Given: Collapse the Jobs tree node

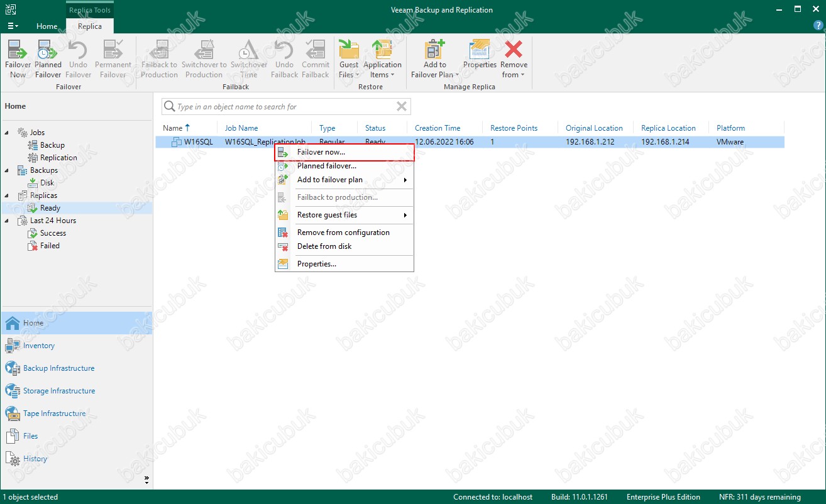Looking at the screenshot, I should coord(8,133).
